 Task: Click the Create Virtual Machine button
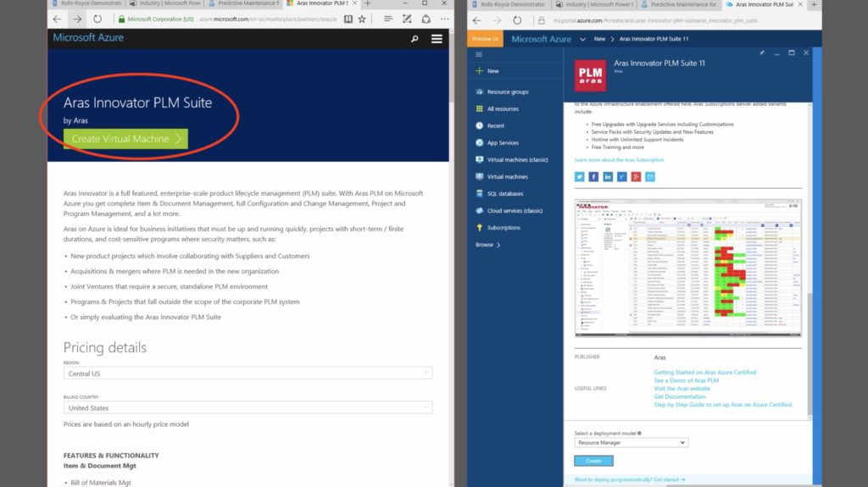tap(125, 139)
